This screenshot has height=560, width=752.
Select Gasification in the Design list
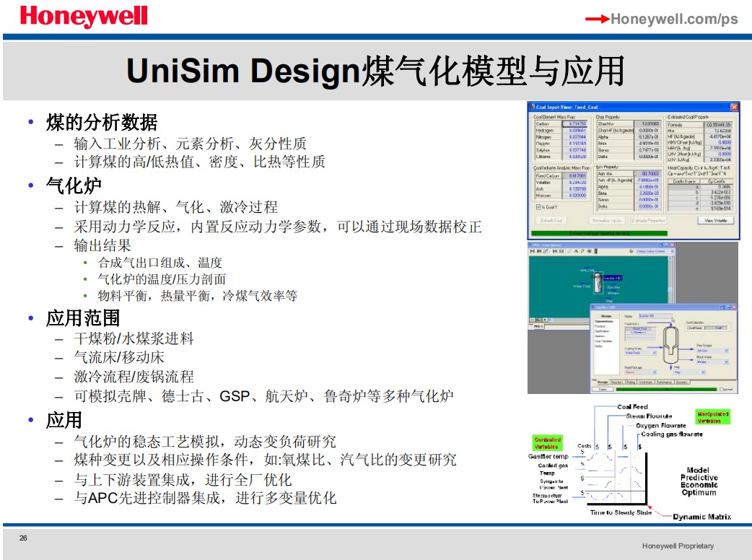(x=601, y=331)
